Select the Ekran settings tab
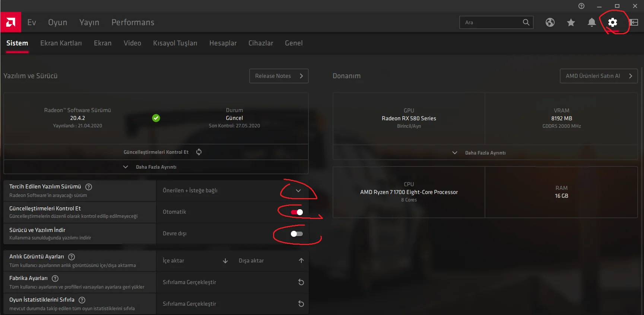 tap(103, 43)
